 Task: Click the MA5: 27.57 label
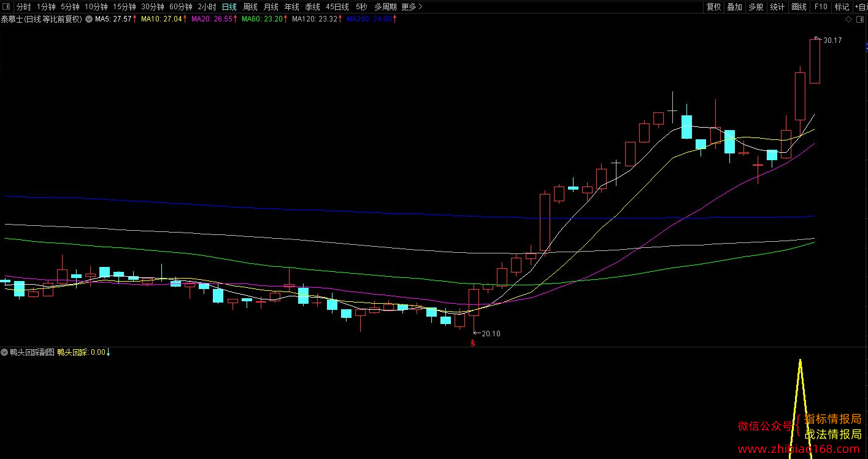point(113,19)
